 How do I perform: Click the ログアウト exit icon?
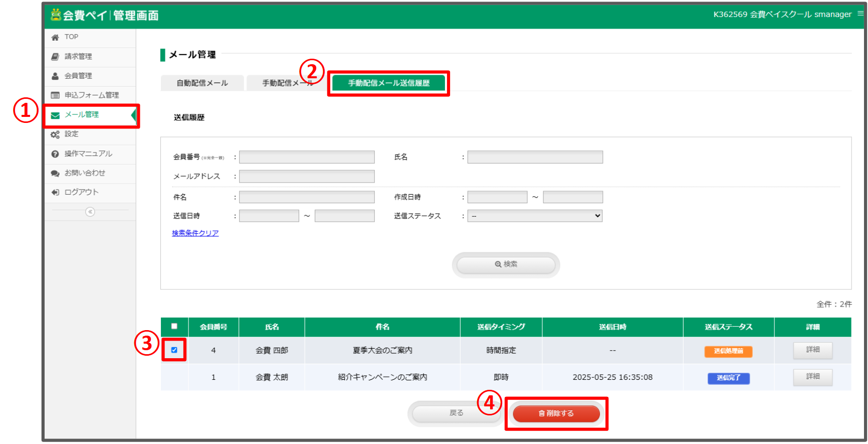pyautogui.click(x=55, y=193)
